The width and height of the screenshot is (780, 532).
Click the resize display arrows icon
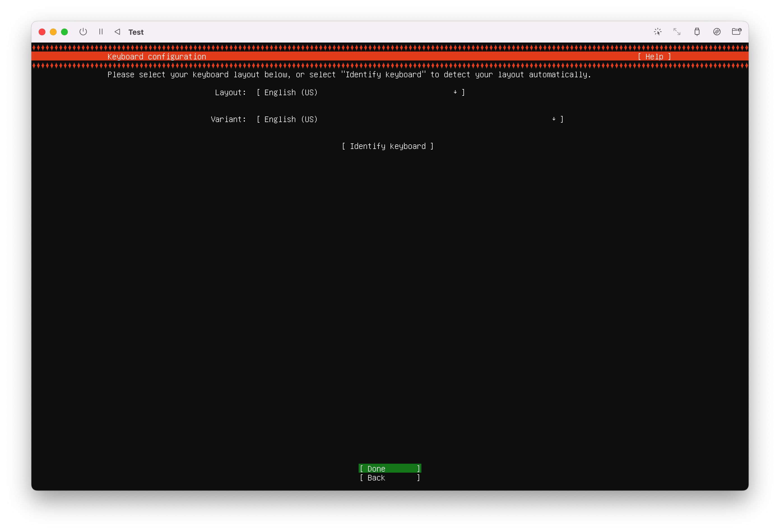677,32
